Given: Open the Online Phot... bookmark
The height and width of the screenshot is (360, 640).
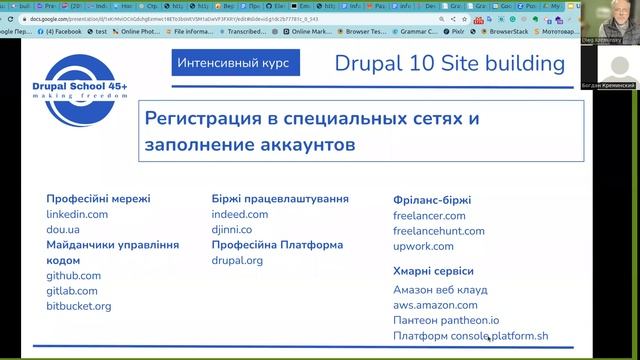Looking at the screenshot, I should [x=137, y=31].
